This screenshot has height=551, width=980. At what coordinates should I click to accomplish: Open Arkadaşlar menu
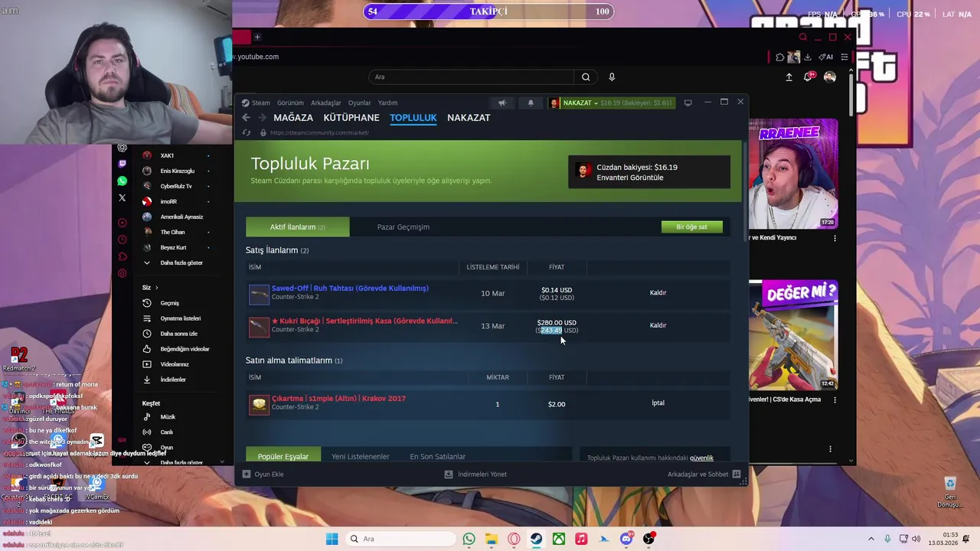[326, 103]
